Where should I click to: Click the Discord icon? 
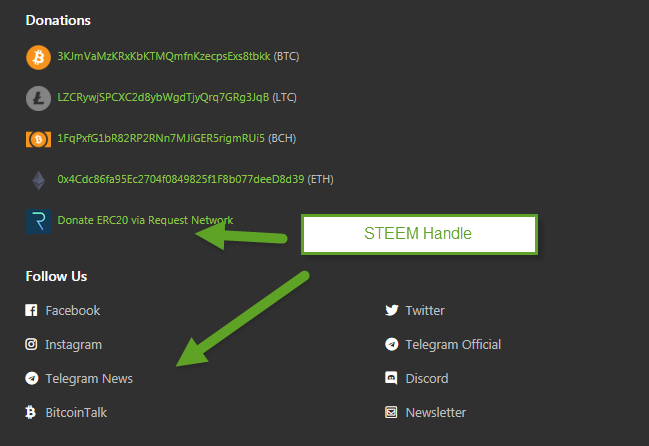391,379
